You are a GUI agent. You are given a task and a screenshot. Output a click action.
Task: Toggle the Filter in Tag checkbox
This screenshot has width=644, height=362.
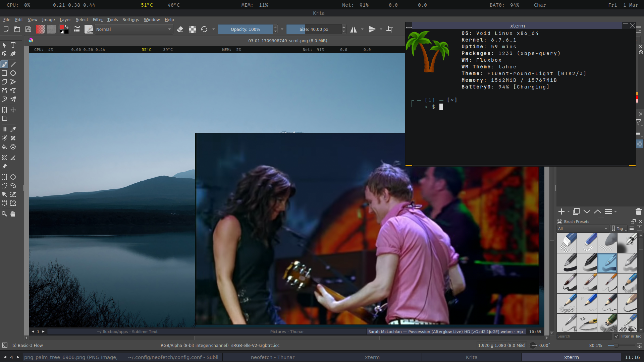(x=616, y=336)
